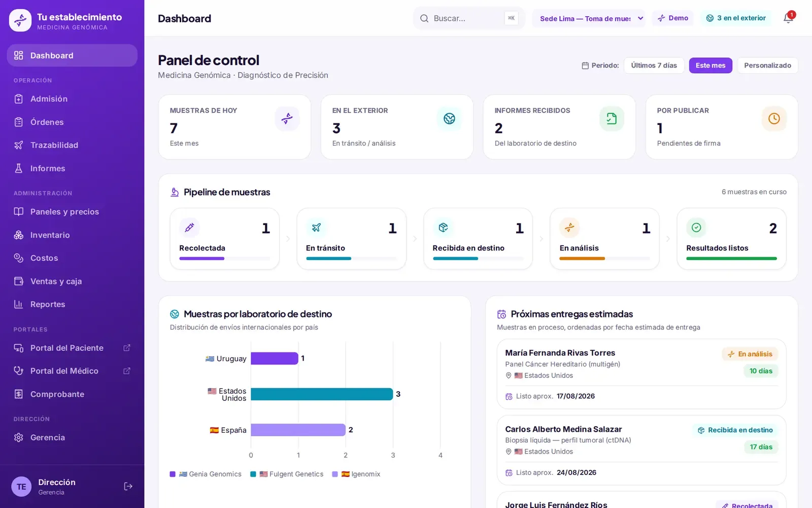
Task: Open Paneles y precios in the sidebar
Action: pyautogui.click(x=72, y=212)
